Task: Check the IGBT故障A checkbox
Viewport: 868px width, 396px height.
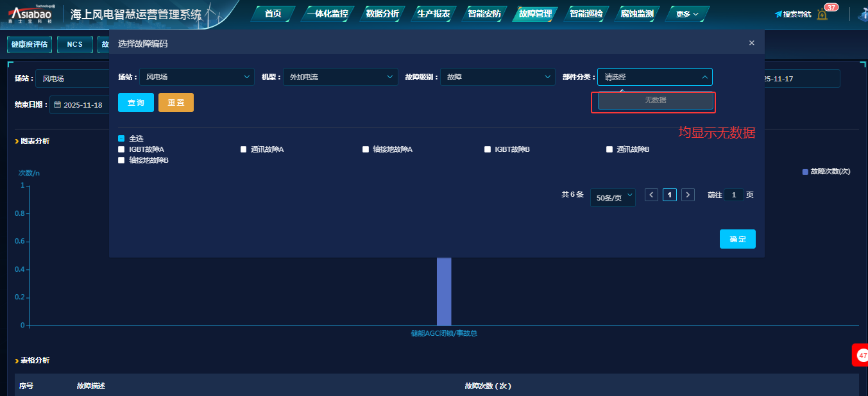Action: [x=121, y=149]
